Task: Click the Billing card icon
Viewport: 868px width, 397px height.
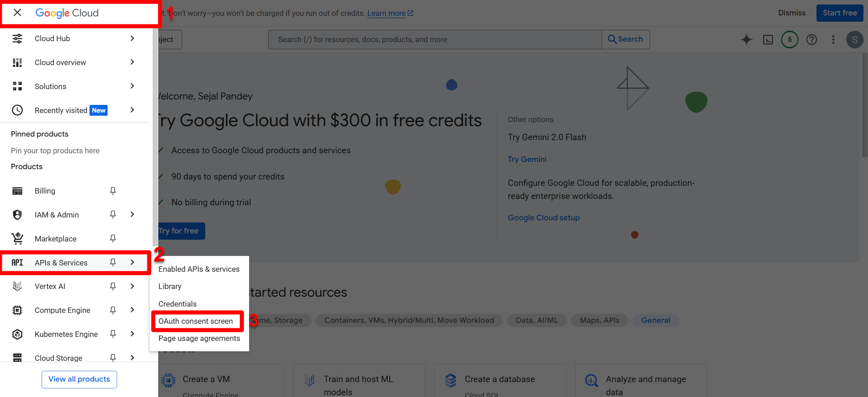Action: [17, 191]
